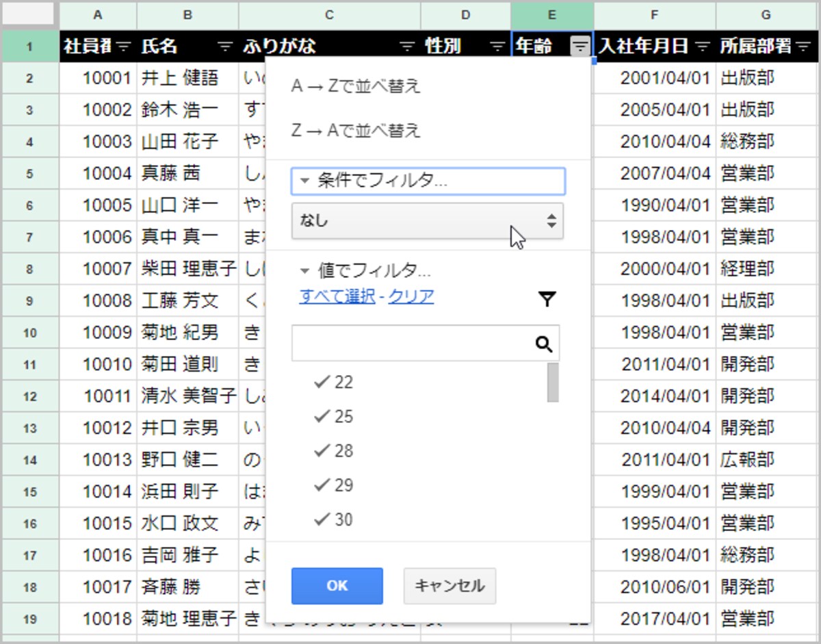Click cell with 山口 洋一
This screenshot has width=821, height=644.
pyautogui.click(x=187, y=205)
